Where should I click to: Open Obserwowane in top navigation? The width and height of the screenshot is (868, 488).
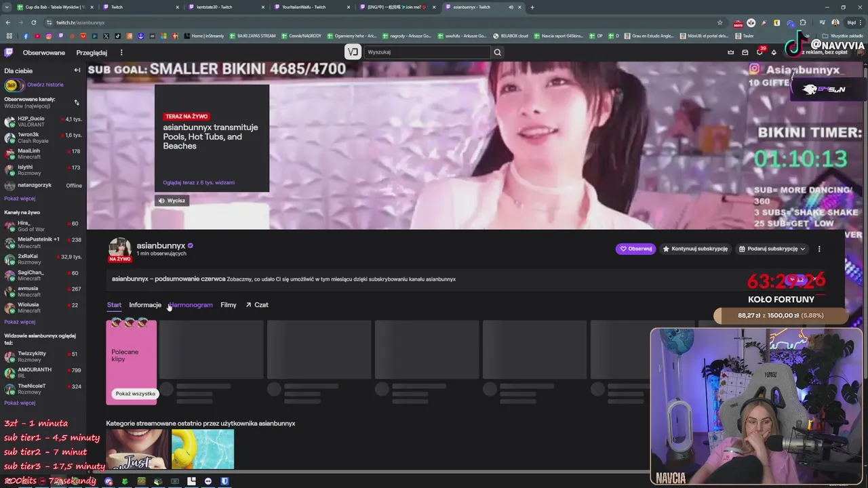pyautogui.click(x=44, y=52)
